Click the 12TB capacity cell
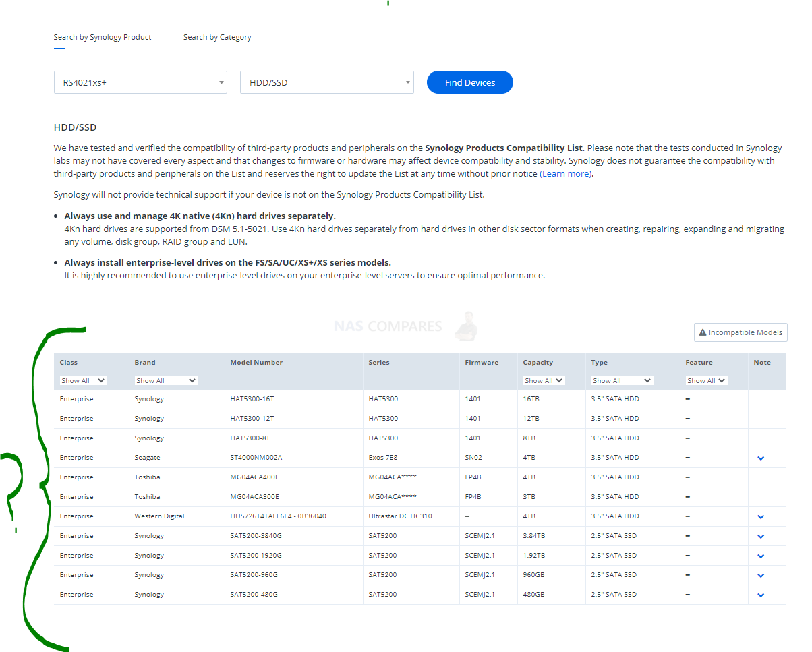Screen dimensions: 812x652 point(531,419)
